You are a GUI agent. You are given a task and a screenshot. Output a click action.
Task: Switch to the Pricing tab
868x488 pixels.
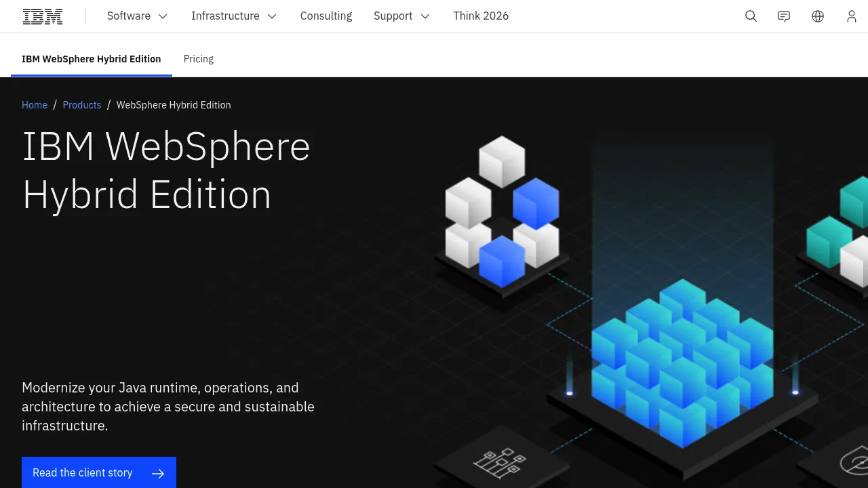coord(199,59)
